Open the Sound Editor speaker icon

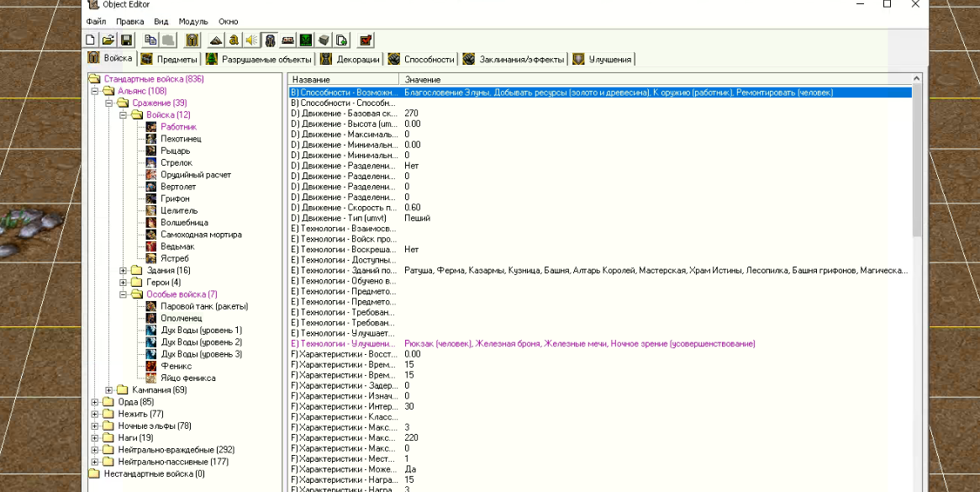(251, 40)
